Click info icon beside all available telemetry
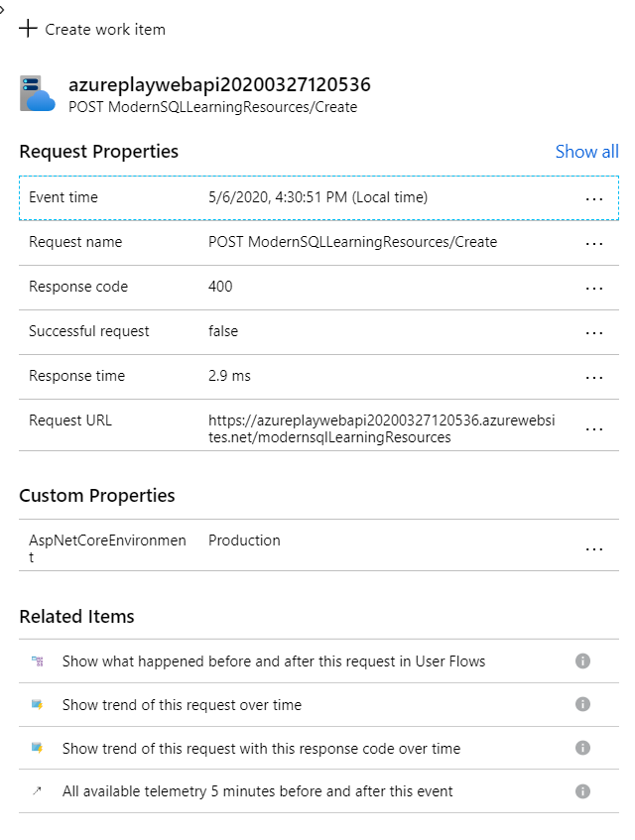635x840 pixels. pyautogui.click(x=582, y=791)
